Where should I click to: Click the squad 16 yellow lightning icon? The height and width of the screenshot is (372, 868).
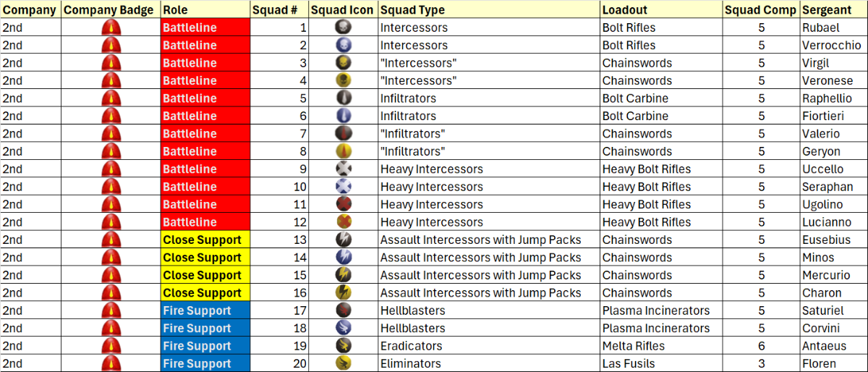344,292
